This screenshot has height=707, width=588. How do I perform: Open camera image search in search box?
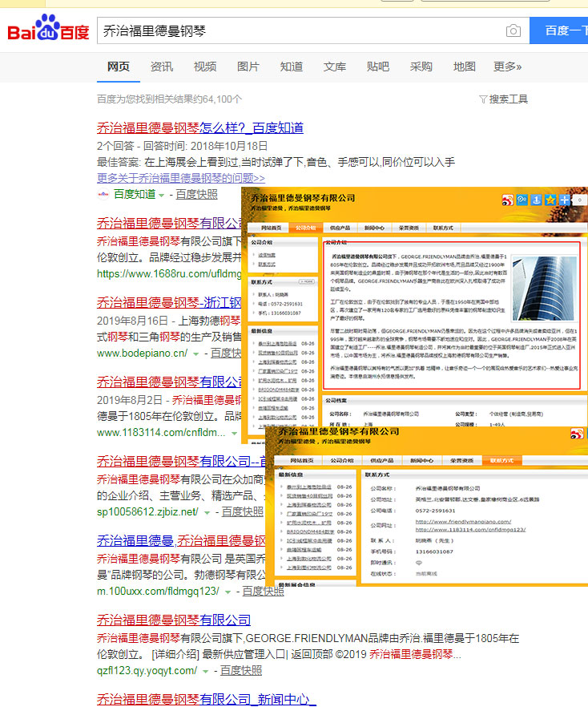point(513,31)
